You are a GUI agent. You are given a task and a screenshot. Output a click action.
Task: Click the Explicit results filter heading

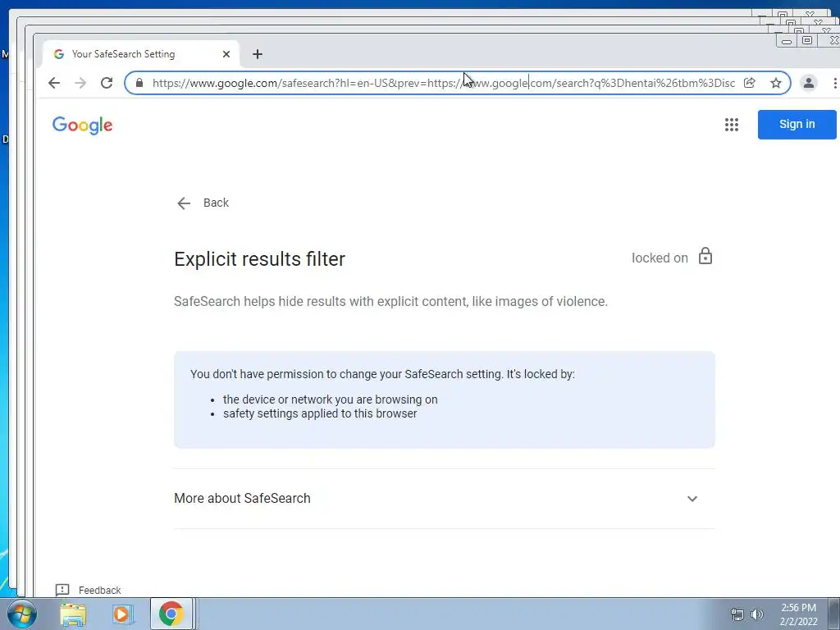pos(259,258)
